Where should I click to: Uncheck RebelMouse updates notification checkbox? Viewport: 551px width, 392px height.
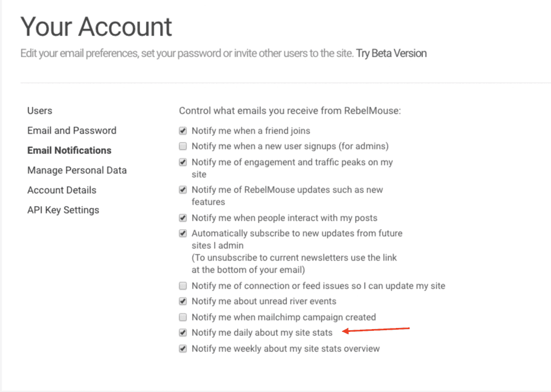[183, 190]
